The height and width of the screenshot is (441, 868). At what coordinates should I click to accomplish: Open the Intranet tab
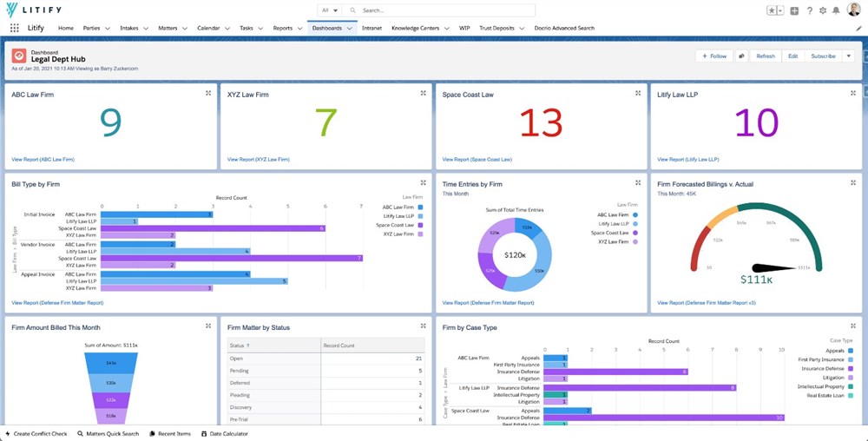click(x=372, y=29)
